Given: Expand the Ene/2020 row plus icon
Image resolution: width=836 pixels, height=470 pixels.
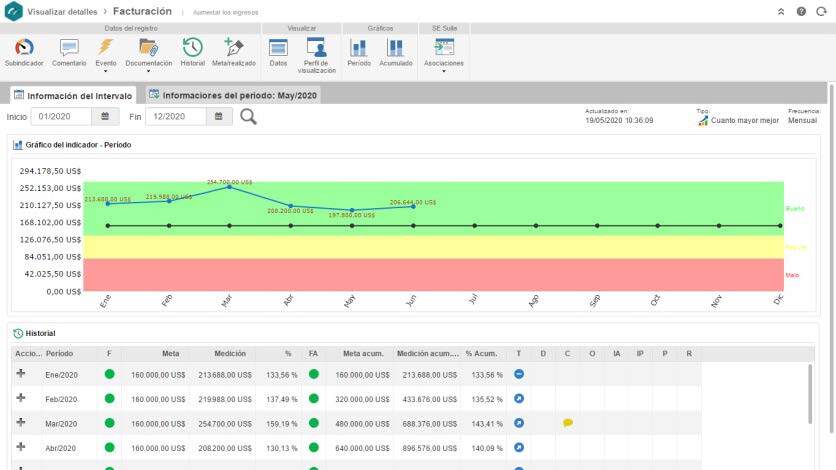Looking at the screenshot, I should pyautogui.click(x=21, y=373).
